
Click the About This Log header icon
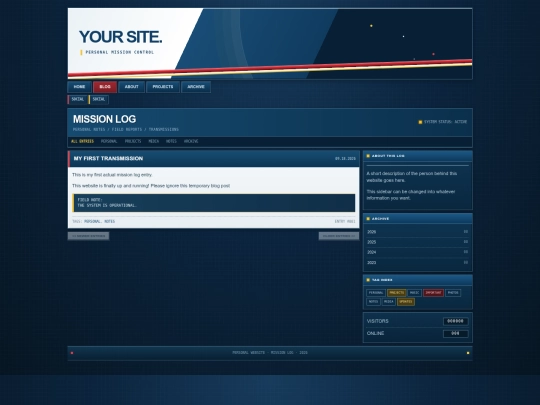pos(368,156)
